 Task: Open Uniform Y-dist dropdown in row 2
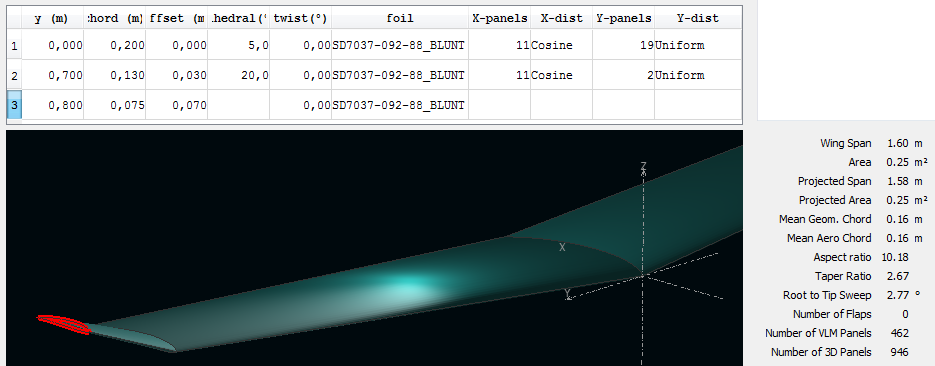[698, 76]
